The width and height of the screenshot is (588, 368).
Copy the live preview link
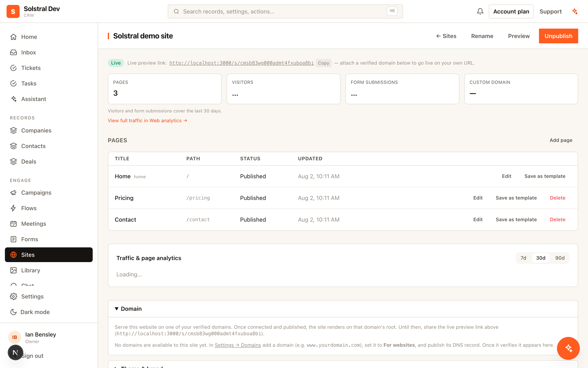coord(323,63)
